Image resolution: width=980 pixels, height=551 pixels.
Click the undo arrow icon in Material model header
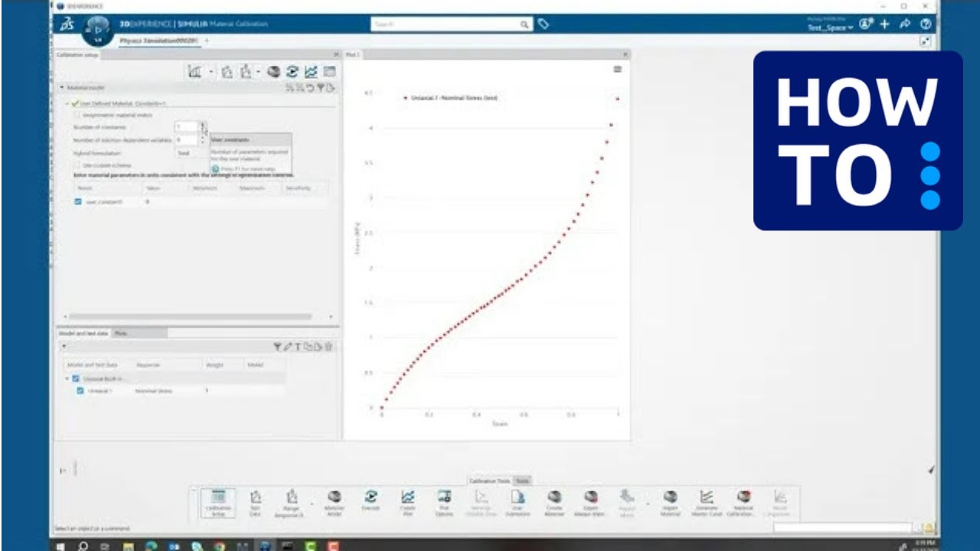311,88
